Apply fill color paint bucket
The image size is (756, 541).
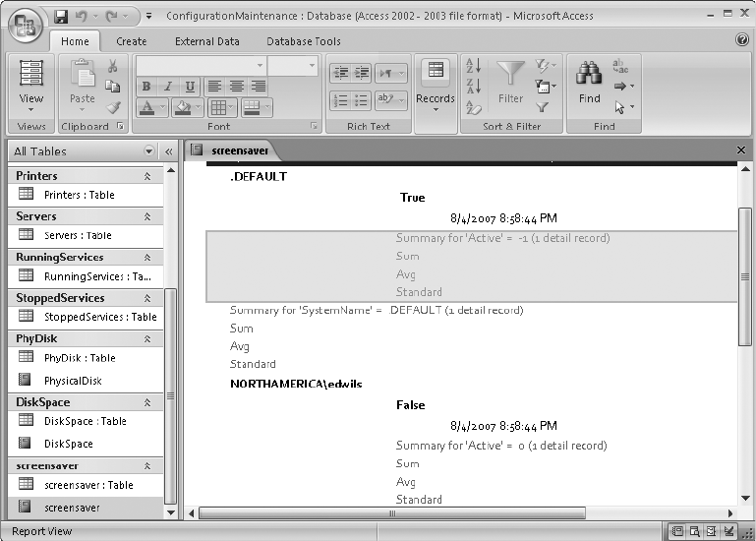click(183, 107)
